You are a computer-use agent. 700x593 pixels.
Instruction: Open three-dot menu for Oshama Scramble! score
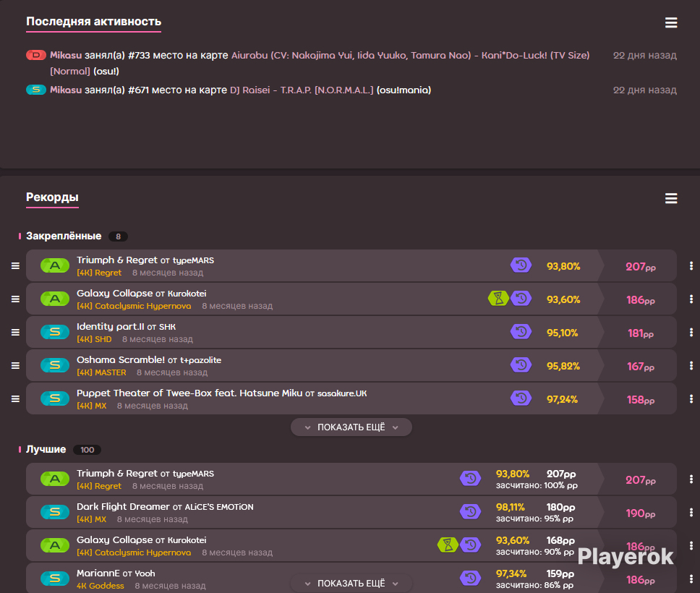691,365
